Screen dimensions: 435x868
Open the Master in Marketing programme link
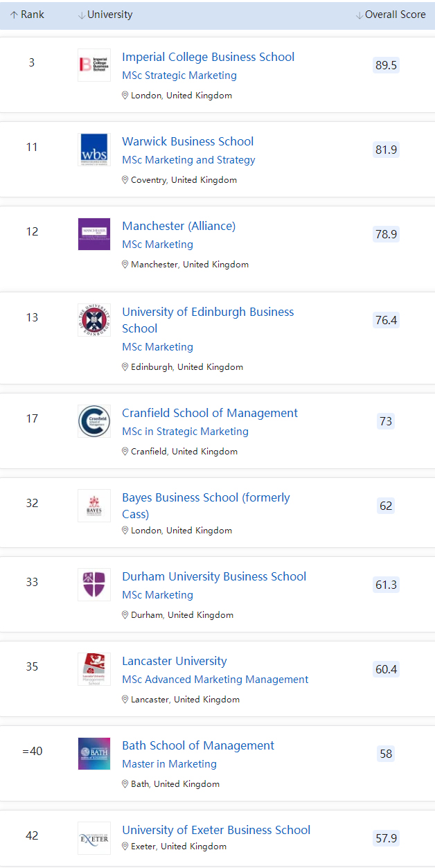pos(169,764)
